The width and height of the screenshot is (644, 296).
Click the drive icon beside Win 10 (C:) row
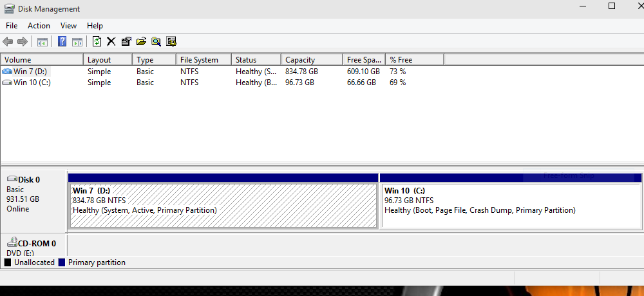[x=7, y=83]
